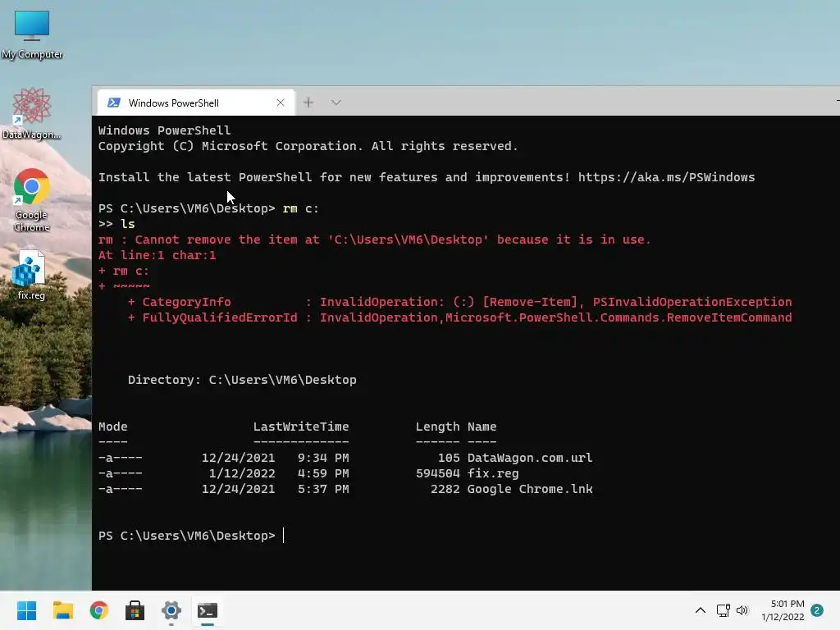Click the 'Mode' column header
Screen dimensions: 840x630
tap(113, 427)
